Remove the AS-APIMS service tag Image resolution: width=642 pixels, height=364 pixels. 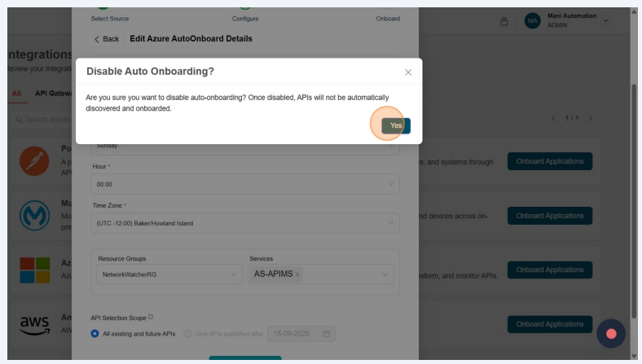coord(297,274)
